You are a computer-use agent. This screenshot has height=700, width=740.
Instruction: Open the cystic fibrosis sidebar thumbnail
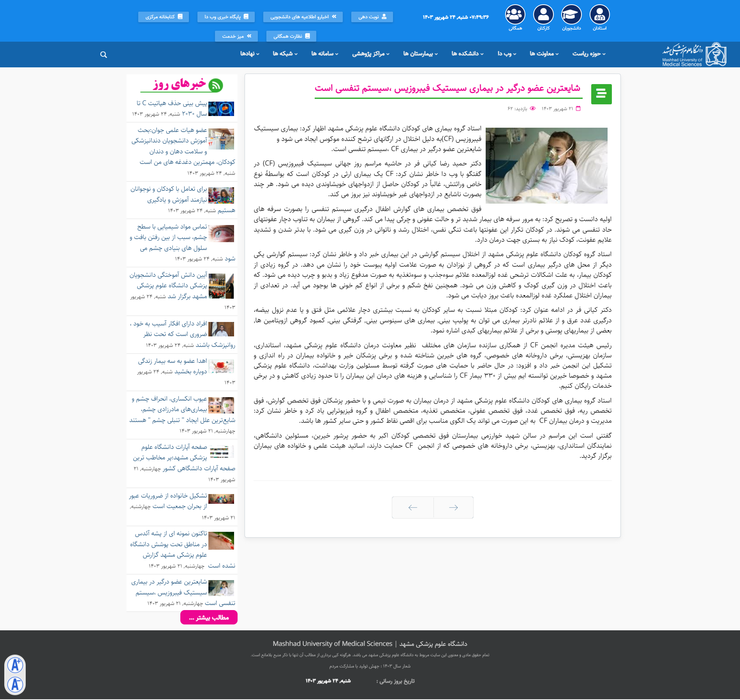[x=221, y=588]
